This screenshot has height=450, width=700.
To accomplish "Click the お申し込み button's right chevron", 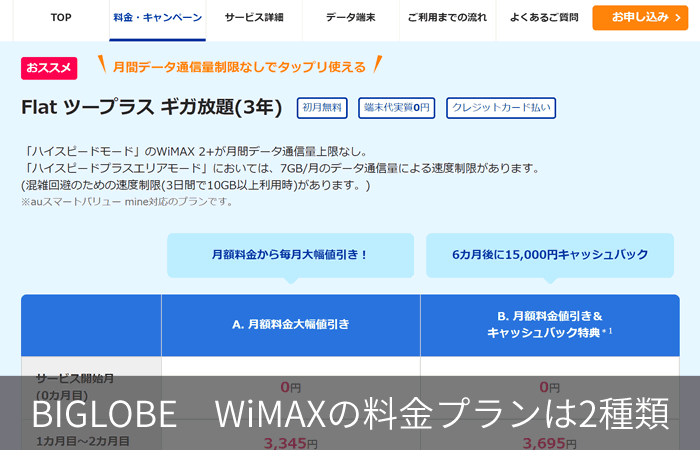I will (x=678, y=18).
